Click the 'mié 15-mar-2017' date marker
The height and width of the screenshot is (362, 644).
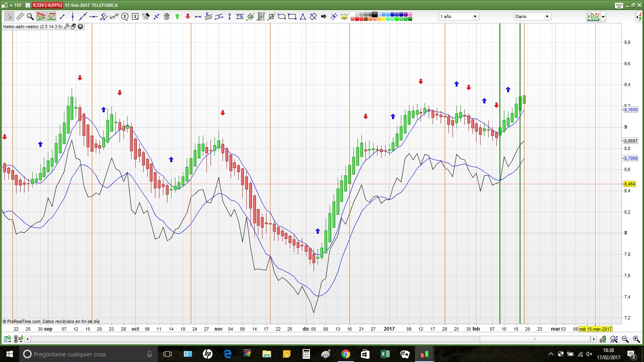click(595, 329)
